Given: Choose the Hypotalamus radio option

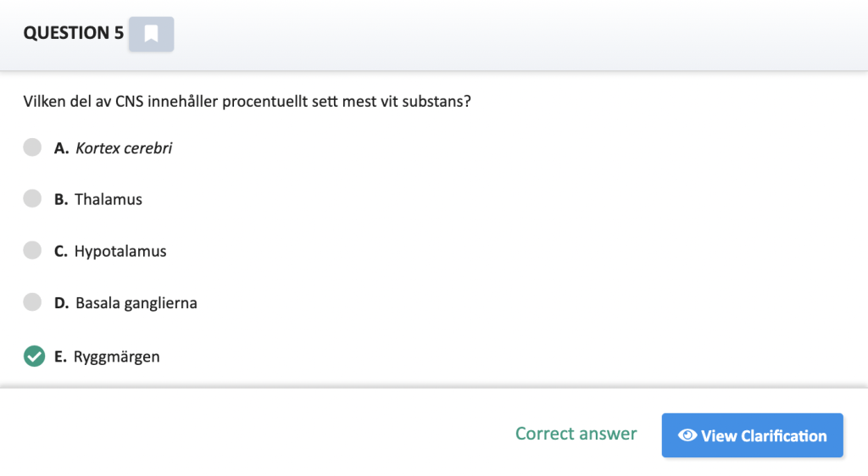Looking at the screenshot, I should (32, 250).
